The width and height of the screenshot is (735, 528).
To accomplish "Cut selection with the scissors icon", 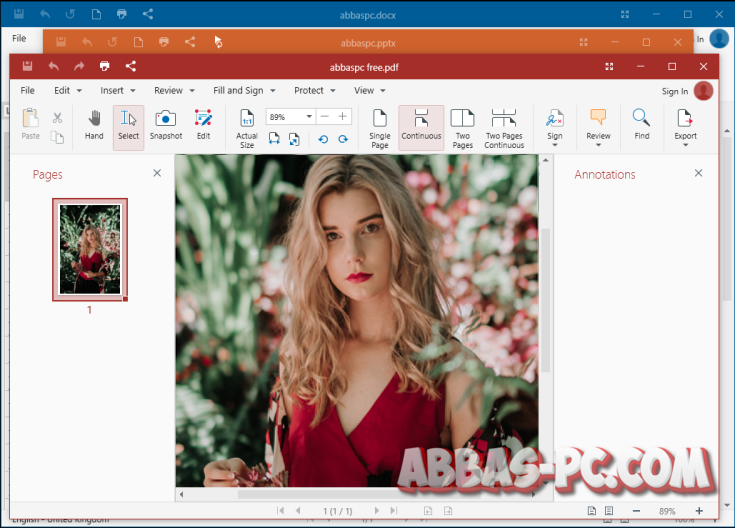I will point(58,117).
